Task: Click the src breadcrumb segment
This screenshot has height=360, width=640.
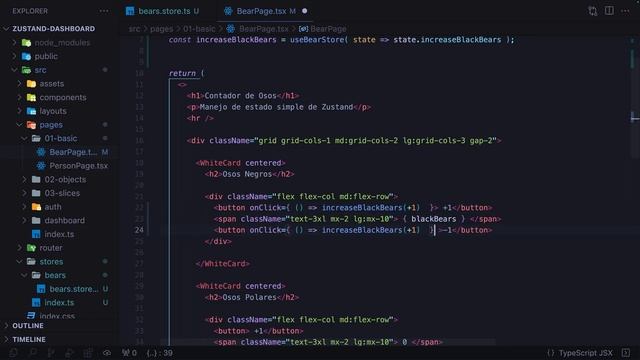Action: [134, 29]
